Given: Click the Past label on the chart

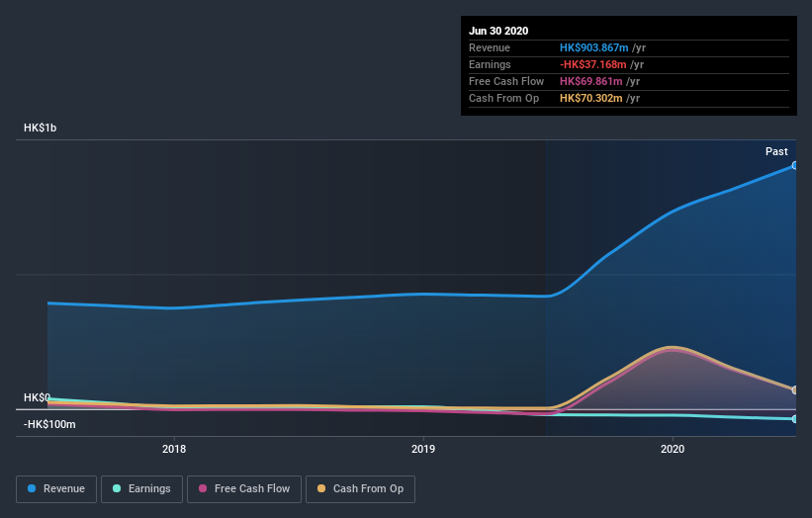Looking at the screenshot, I should (776, 151).
